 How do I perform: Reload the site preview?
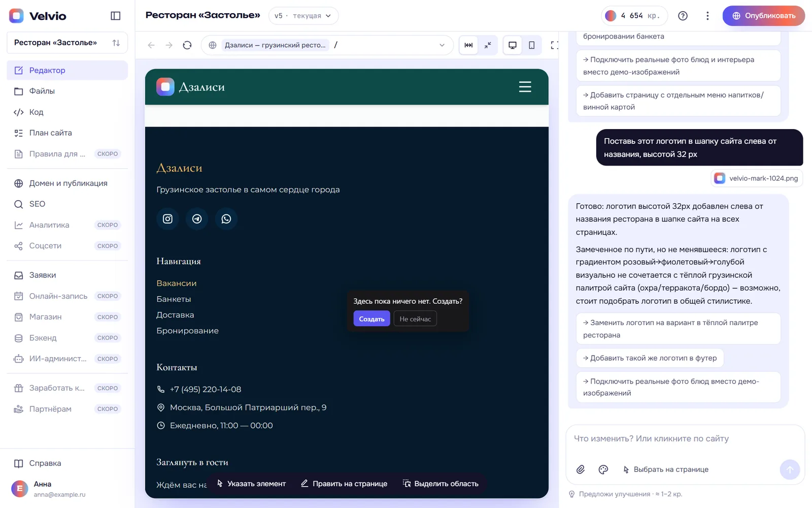click(187, 45)
